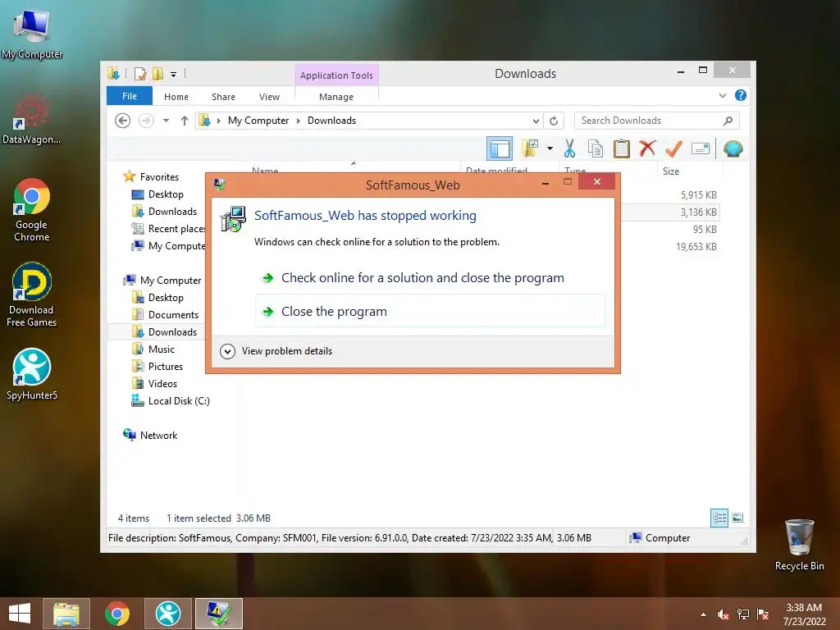Viewport: 840px width, 630px height.
Task: Go up one folder level
Action: (x=185, y=121)
